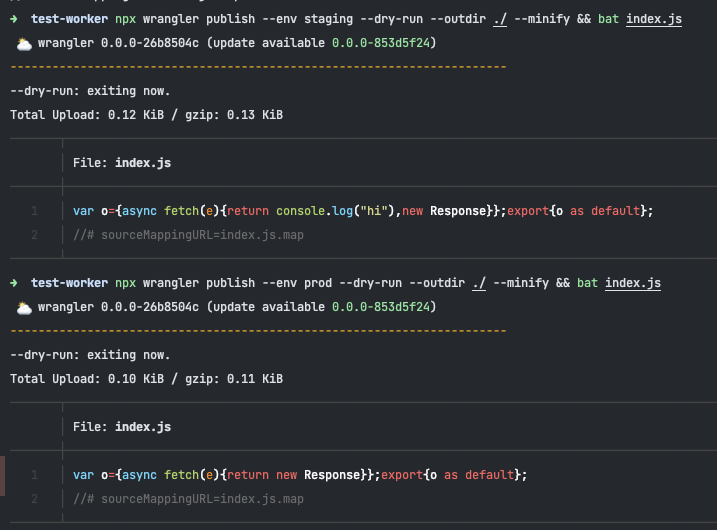Image resolution: width=717 pixels, height=530 pixels.
Task: Click the underlined ./ path in the prod command
Action: [479, 284]
